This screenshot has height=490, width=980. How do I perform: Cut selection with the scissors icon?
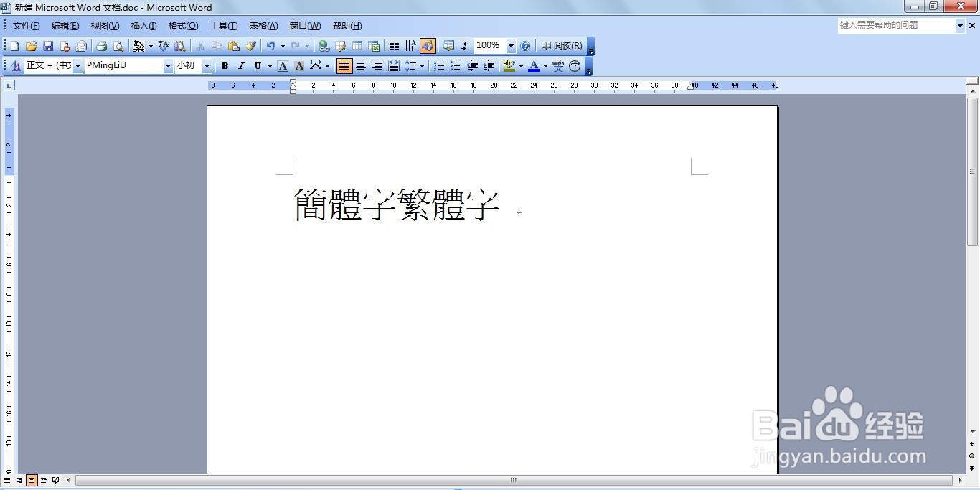click(x=200, y=46)
